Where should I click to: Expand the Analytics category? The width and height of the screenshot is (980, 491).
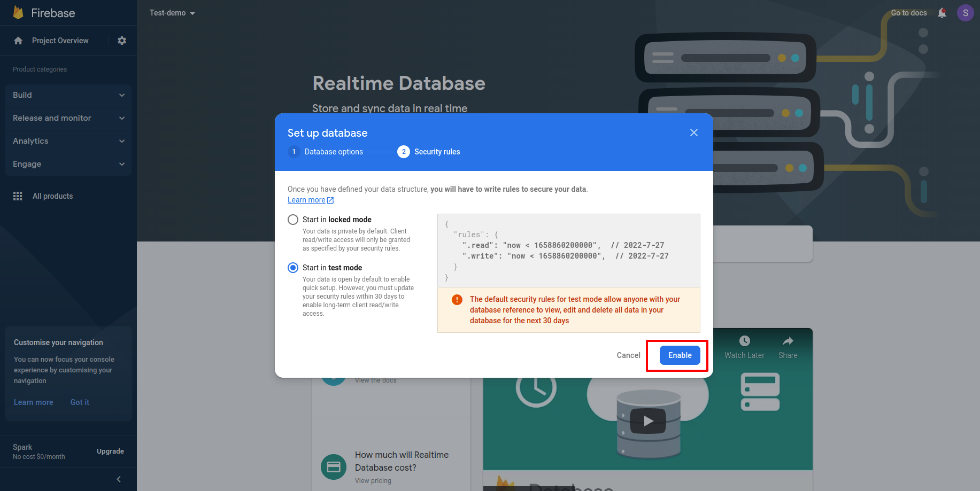(x=68, y=141)
